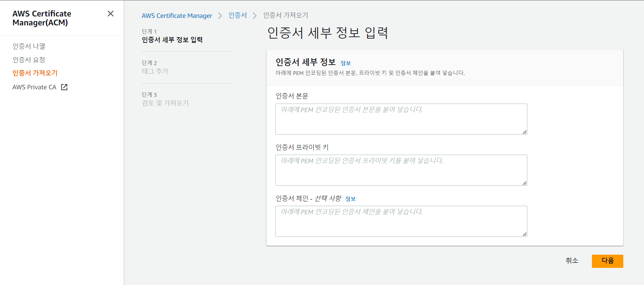Close the ACM side navigation panel

coord(111,14)
